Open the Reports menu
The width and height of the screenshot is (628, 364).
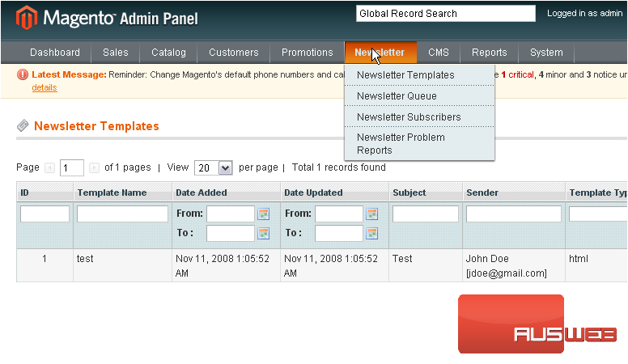[x=490, y=53]
